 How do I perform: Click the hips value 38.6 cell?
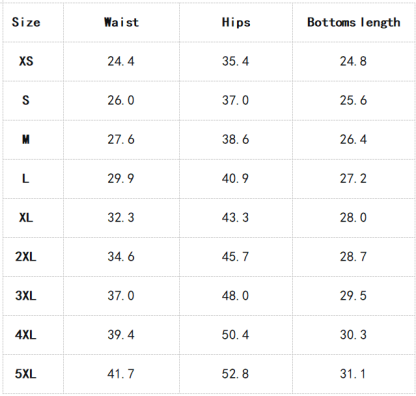tap(235, 139)
